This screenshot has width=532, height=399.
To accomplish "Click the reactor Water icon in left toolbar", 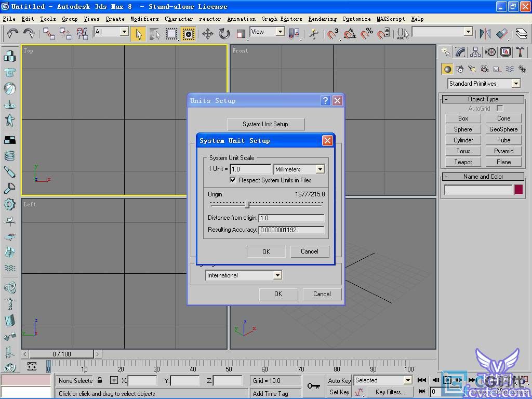I will point(9,268).
